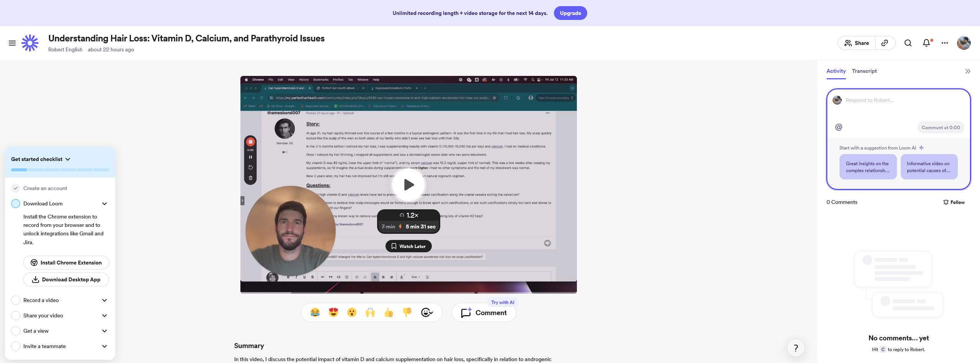Copy video link with the chain icon
Viewport: 980px width, 363px height.
(885, 43)
